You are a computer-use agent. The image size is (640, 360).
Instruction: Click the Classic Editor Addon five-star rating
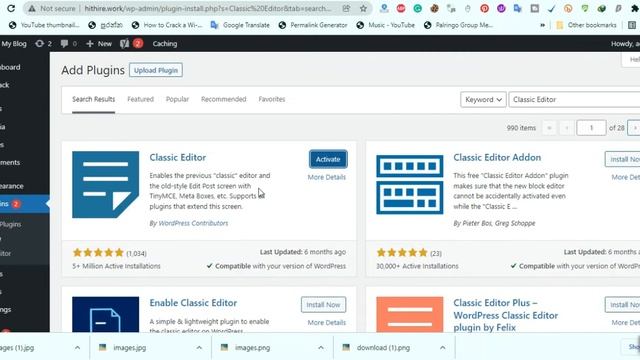402,253
